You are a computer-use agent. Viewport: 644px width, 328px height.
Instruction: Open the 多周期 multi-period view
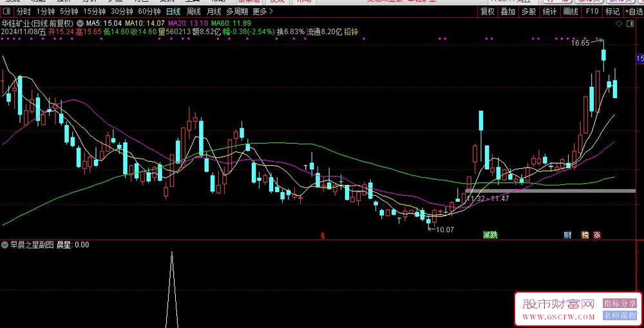click(237, 12)
